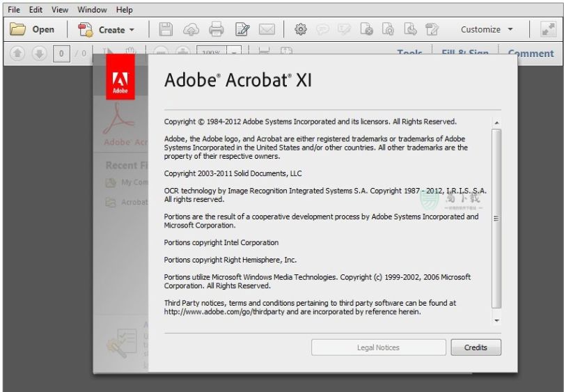Click the Print icon
This screenshot has height=392, width=564.
pos(216,29)
